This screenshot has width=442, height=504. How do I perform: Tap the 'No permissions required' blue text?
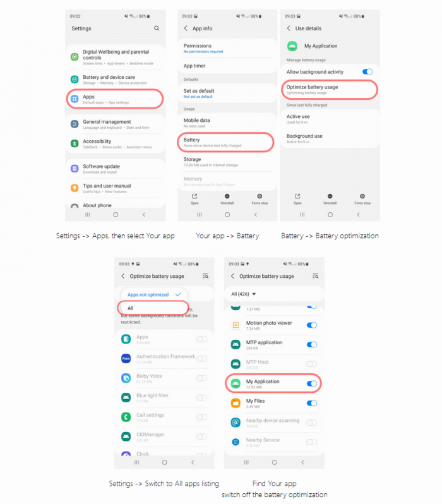click(x=203, y=51)
